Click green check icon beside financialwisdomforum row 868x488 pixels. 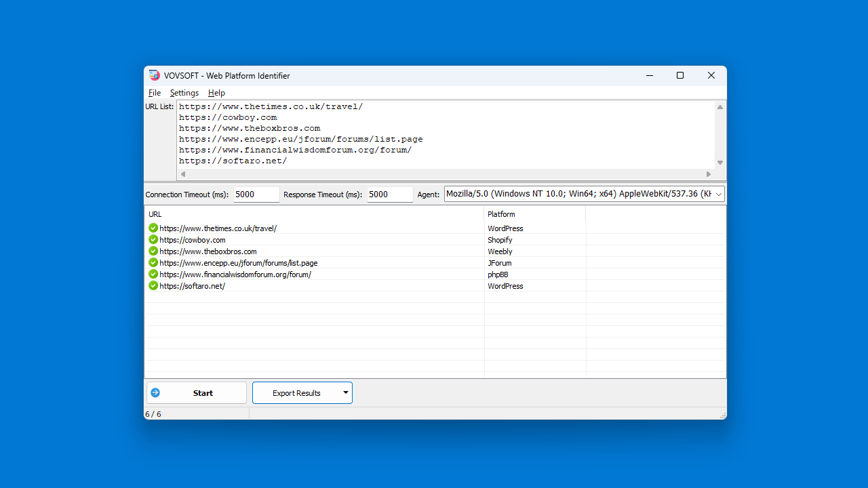(x=153, y=274)
